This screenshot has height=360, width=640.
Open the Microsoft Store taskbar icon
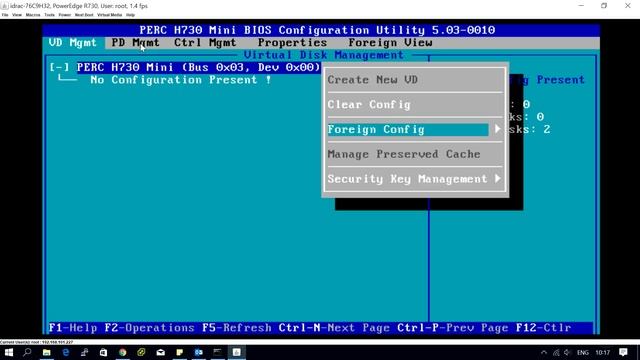[x=103, y=352]
